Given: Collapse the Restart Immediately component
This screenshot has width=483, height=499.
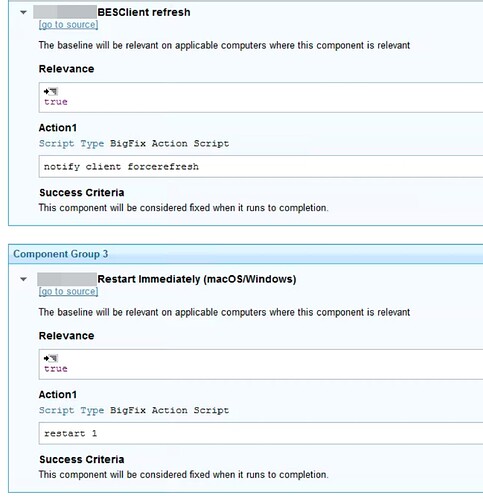Looking at the screenshot, I should tap(23, 279).
